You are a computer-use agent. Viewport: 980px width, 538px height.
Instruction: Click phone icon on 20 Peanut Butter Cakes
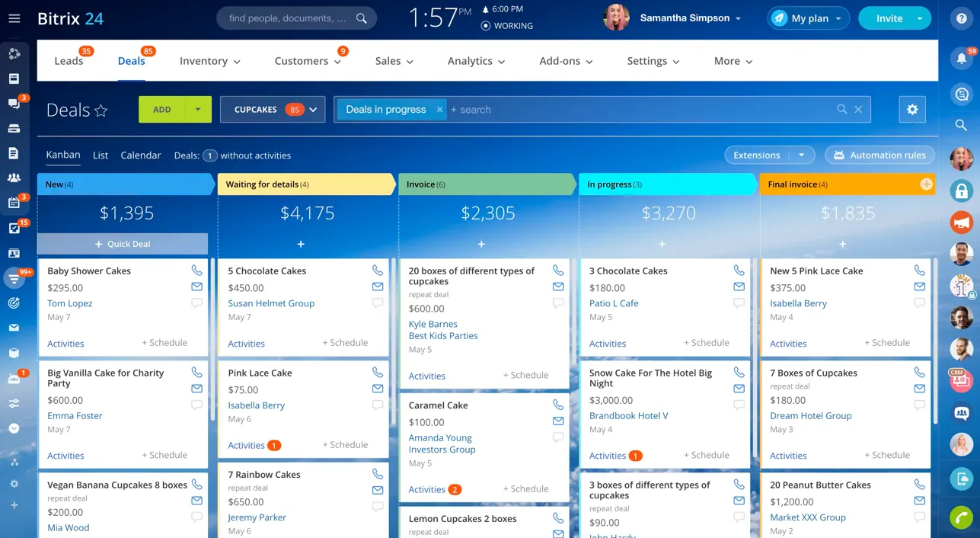pos(919,485)
